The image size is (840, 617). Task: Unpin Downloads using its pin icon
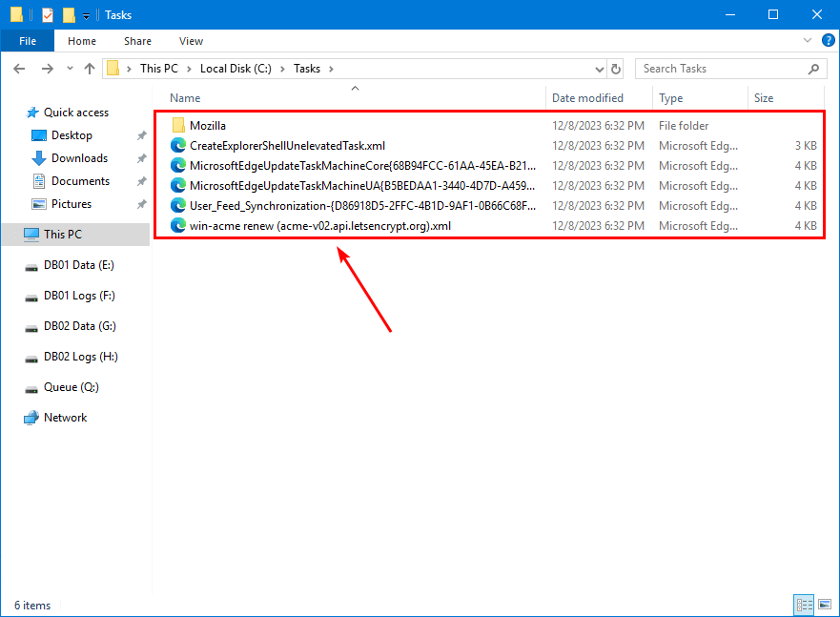141,158
